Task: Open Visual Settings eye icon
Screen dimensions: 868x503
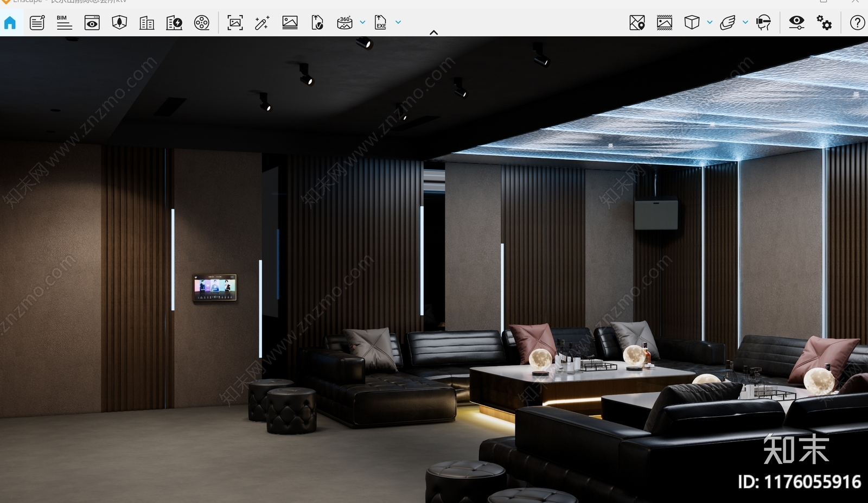Action: point(796,23)
